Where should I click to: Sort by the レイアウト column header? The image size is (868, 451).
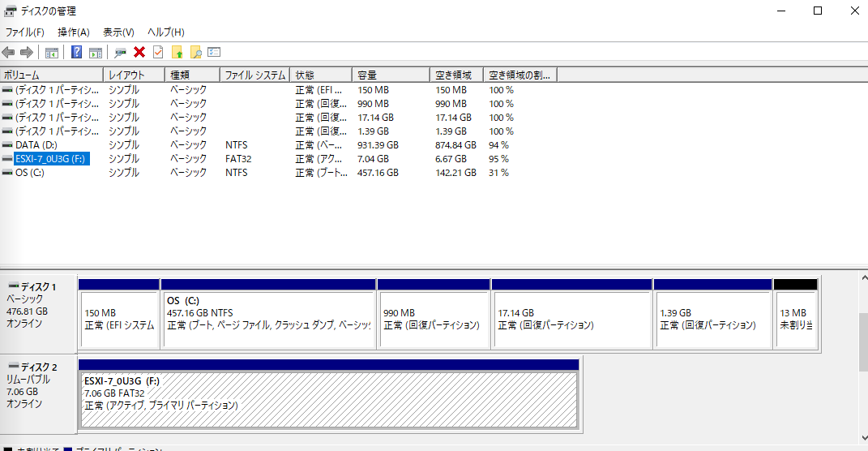point(134,75)
